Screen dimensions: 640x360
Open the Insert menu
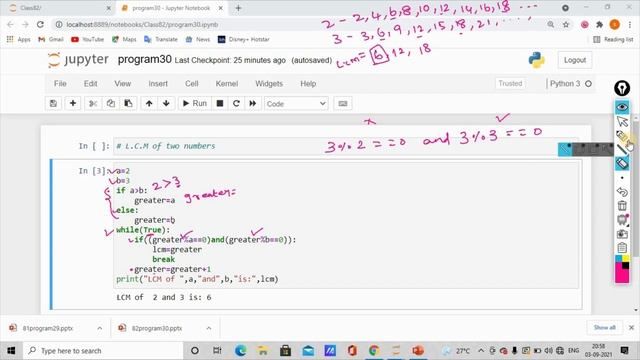[x=158, y=84]
